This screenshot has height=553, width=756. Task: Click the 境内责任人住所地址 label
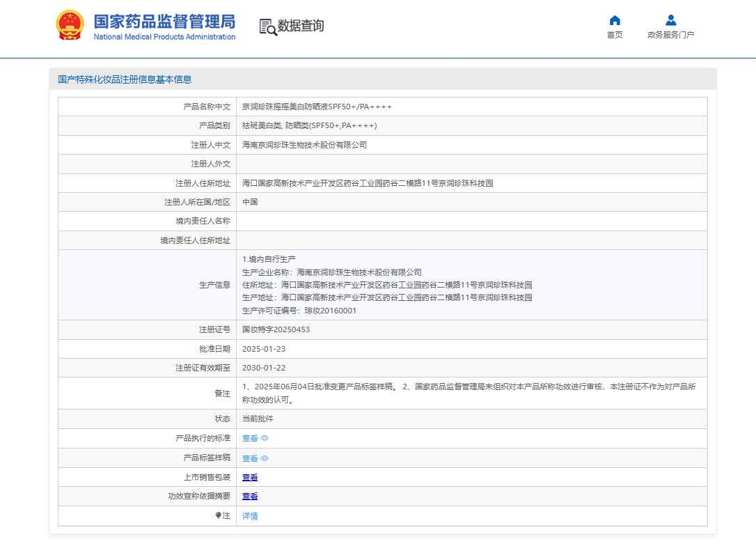coord(196,240)
